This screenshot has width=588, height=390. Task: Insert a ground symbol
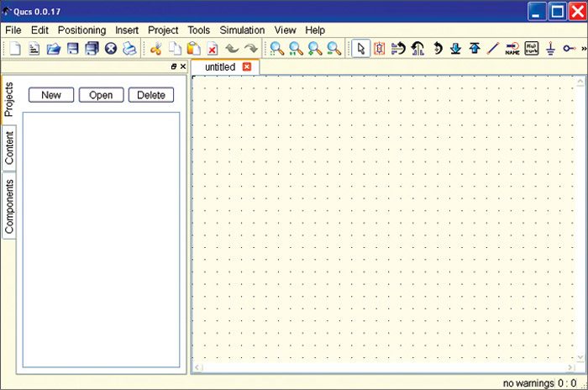tap(551, 49)
